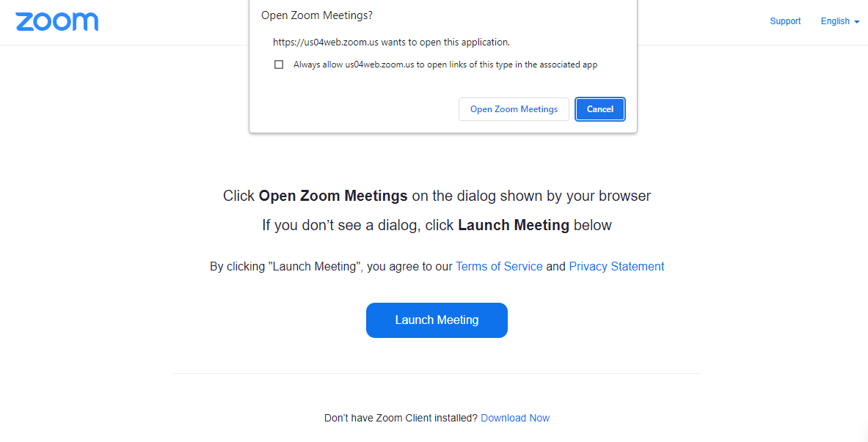Click the 'Don't have Zoom Client installed?' text
The height and width of the screenshot is (442, 868).
tap(401, 418)
